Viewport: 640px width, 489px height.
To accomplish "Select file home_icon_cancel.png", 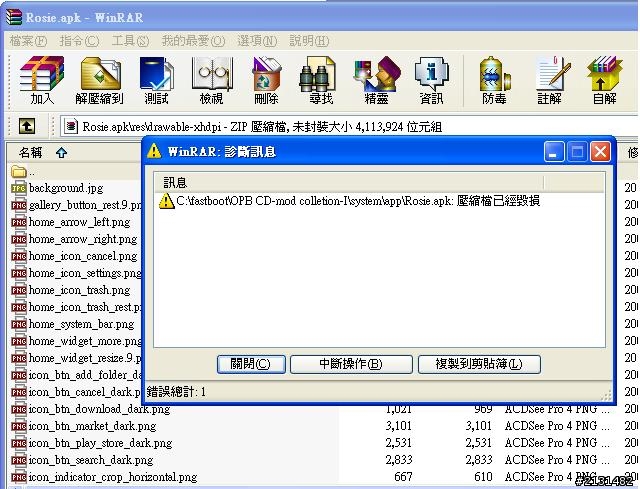I will click(83, 256).
